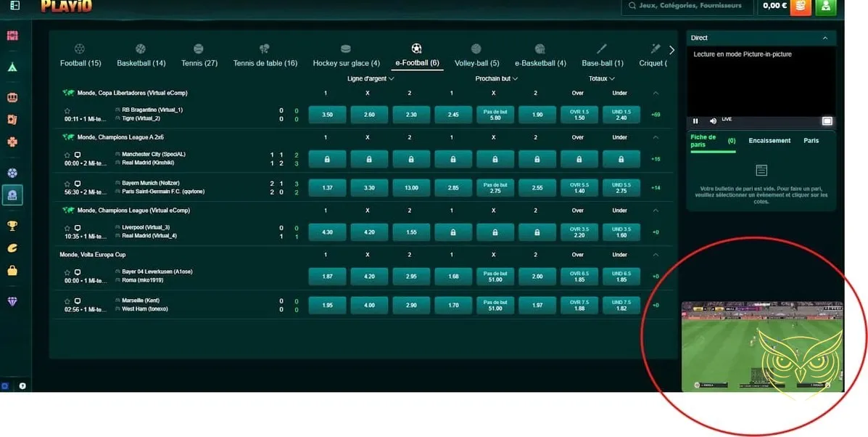Click the orange deposit icon beside balance
Viewport: 868px width, 437px height.
801,7
